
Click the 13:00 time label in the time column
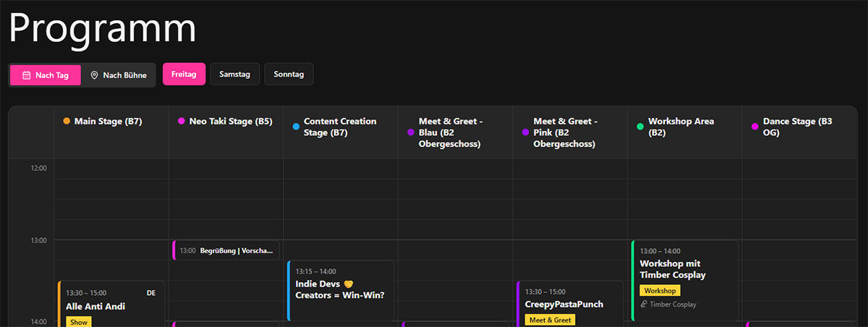pyautogui.click(x=38, y=240)
